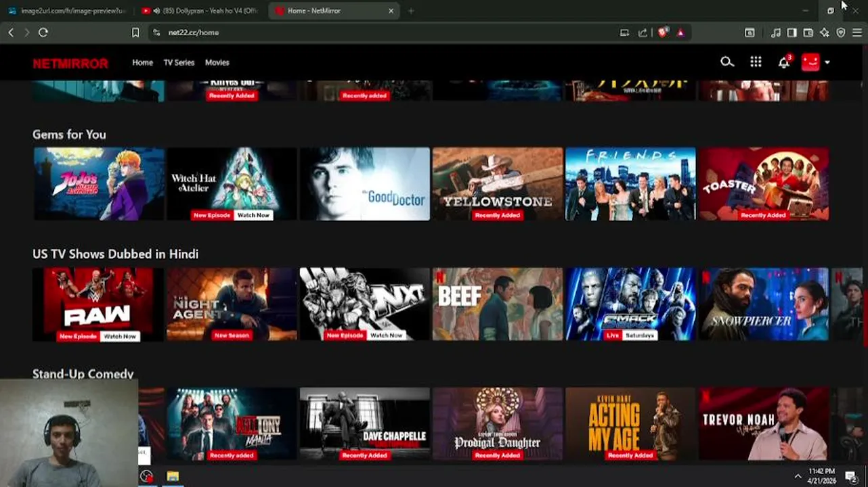The image size is (868, 487).
Task: Open the Dave Chappelle special thumbnail
Action: [x=365, y=424]
